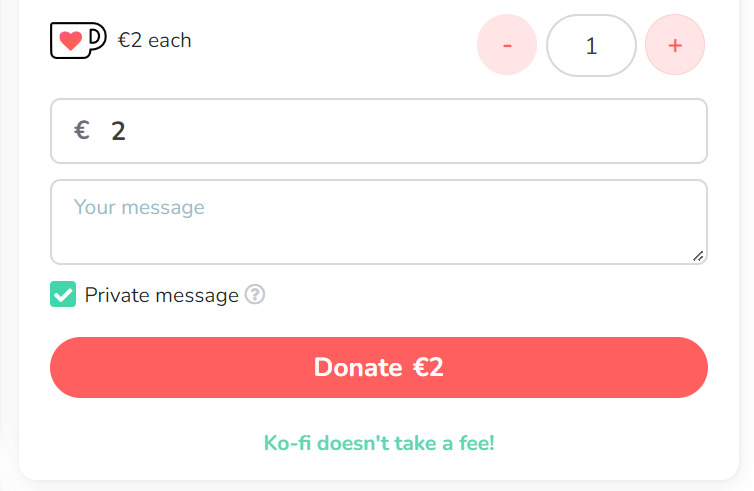
Task: Select the donation amount field showing 2
Action: click(x=379, y=131)
